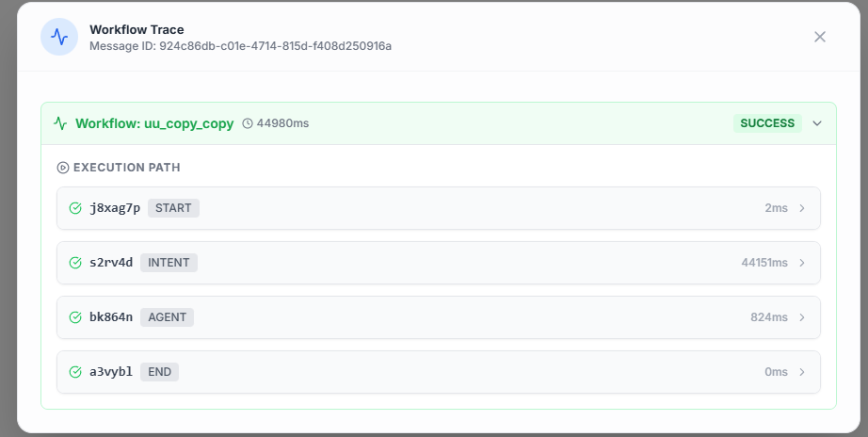Click the green check icon for j8xag7p

[x=75, y=208]
